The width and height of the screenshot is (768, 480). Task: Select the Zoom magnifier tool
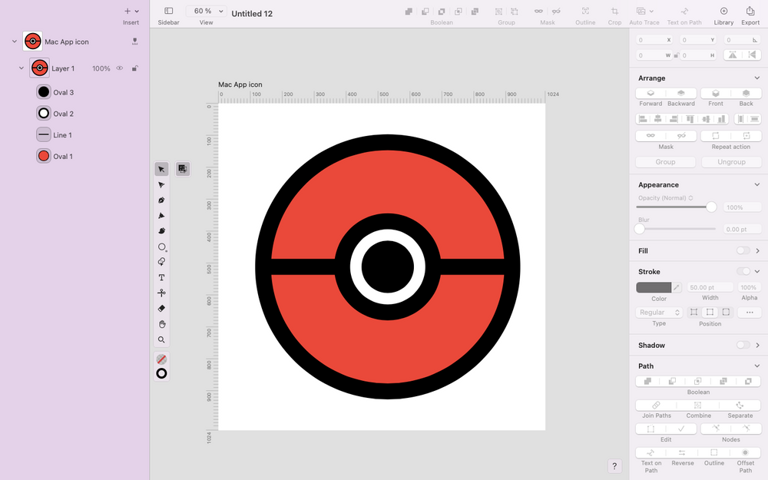pos(161,339)
